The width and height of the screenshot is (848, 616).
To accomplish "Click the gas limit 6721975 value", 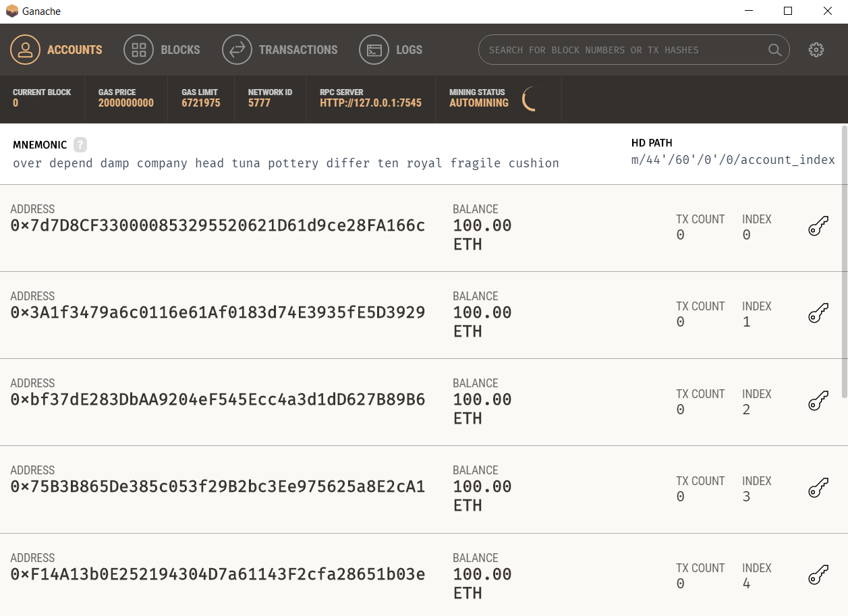I will [x=201, y=103].
